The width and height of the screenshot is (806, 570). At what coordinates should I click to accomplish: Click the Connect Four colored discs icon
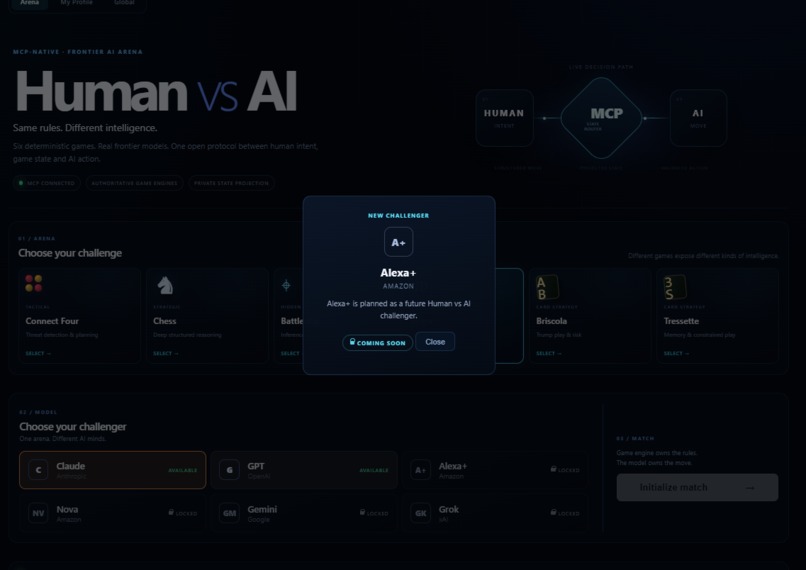[34, 283]
